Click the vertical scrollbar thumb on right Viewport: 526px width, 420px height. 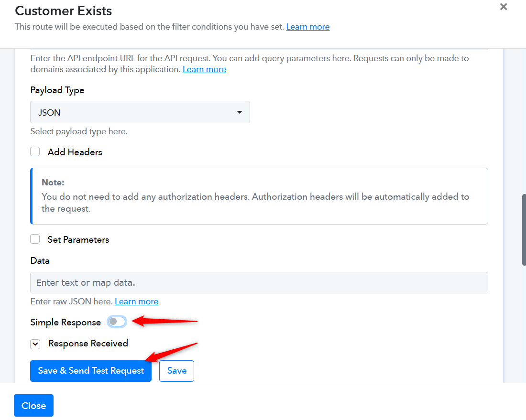(524, 230)
